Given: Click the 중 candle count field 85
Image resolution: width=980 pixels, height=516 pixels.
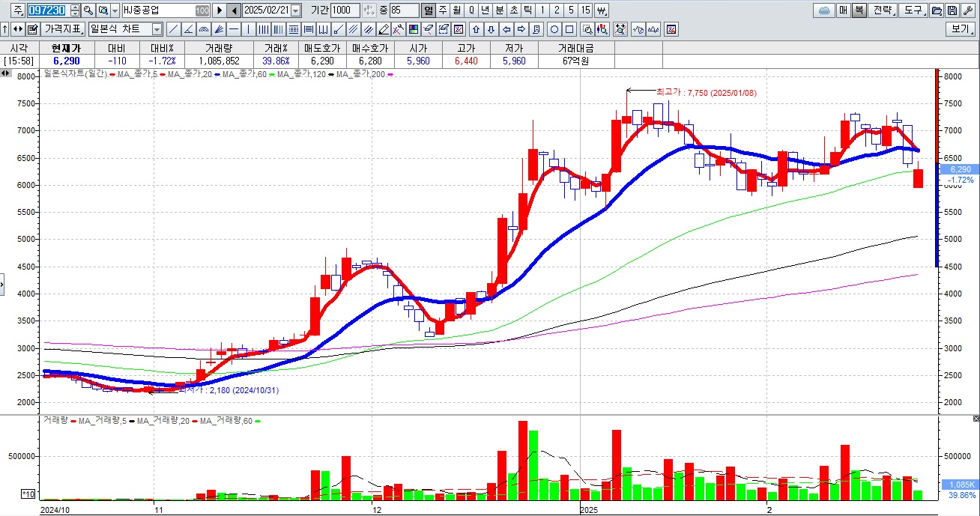Looking at the screenshot, I should coord(405,10).
